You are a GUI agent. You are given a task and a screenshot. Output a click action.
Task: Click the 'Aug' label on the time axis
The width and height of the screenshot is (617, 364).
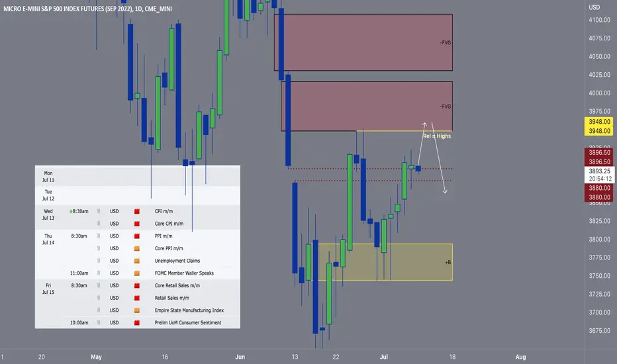[x=520, y=357]
